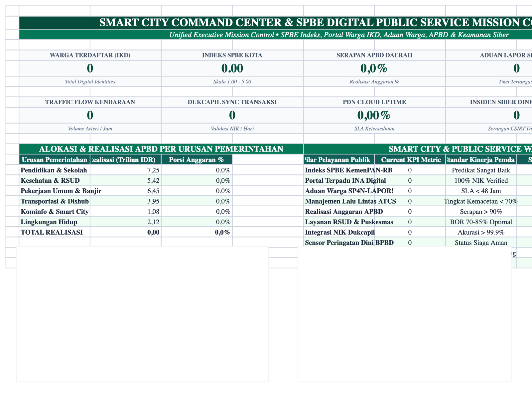Click the Validasi NIK / Hari caption

click(x=232, y=128)
